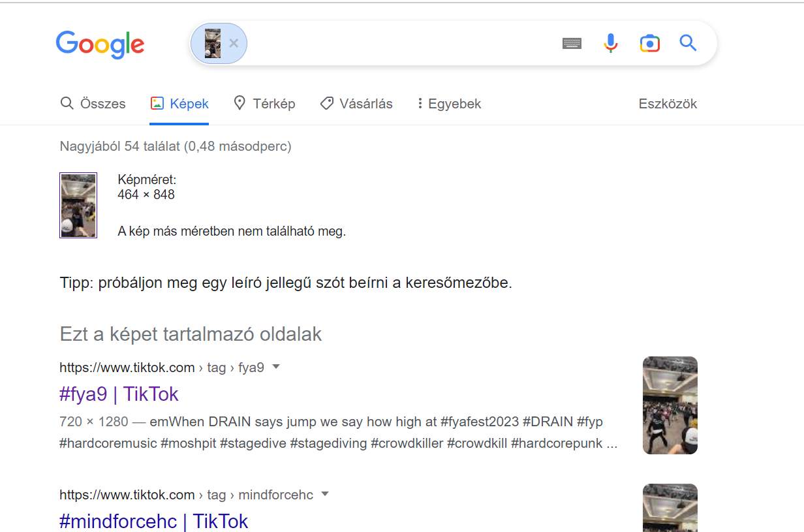Start voice search with the microphone
The height and width of the screenshot is (532, 804).
610,44
